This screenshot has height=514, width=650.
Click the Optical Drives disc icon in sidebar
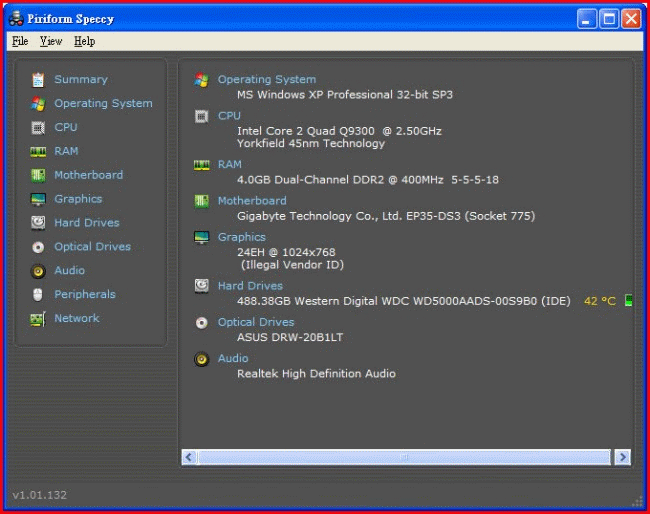click(x=38, y=247)
